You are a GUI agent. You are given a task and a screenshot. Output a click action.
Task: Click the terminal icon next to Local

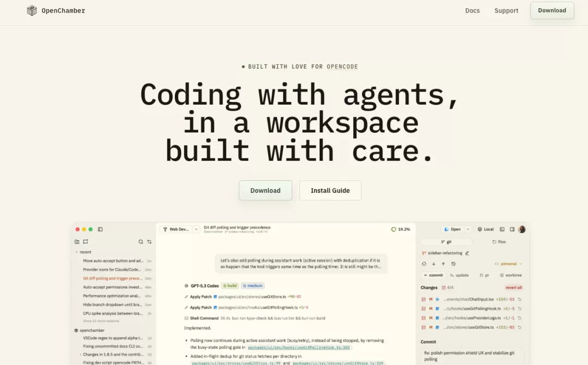click(x=502, y=229)
